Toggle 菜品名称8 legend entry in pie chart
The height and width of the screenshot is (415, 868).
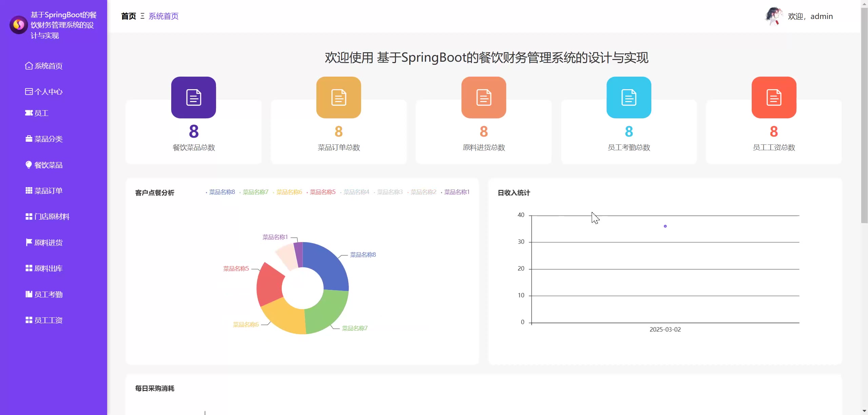[x=221, y=192]
